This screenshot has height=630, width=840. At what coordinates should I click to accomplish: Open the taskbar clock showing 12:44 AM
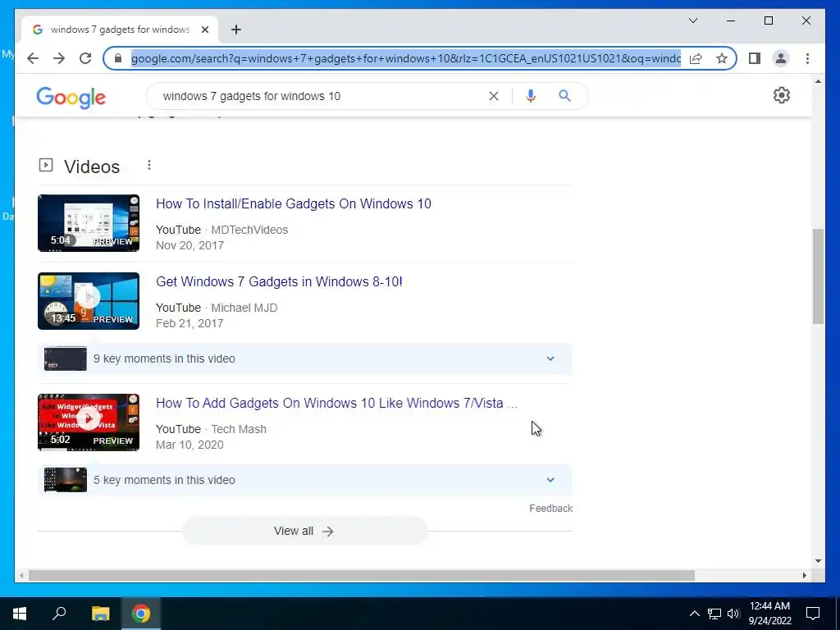pyautogui.click(x=769, y=614)
